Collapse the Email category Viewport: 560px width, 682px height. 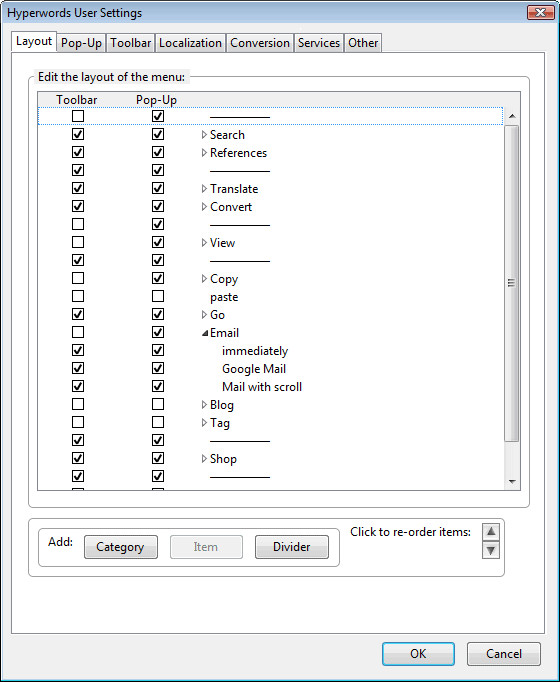[205, 333]
